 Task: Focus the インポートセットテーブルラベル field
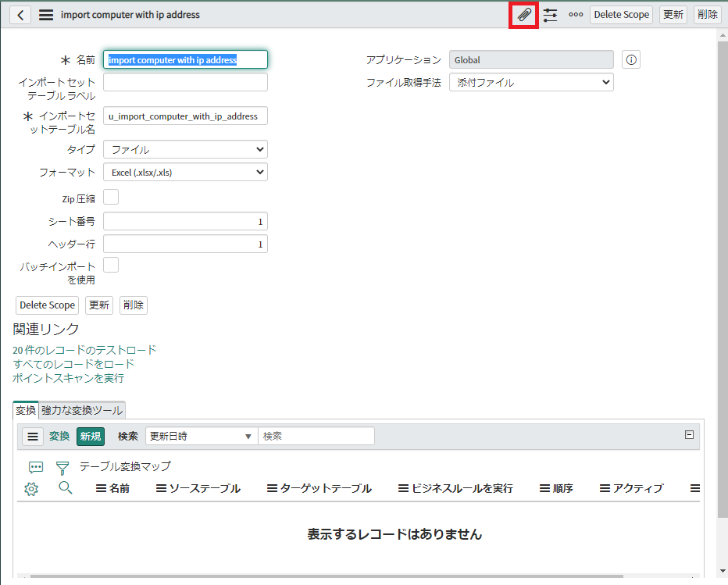[185, 82]
